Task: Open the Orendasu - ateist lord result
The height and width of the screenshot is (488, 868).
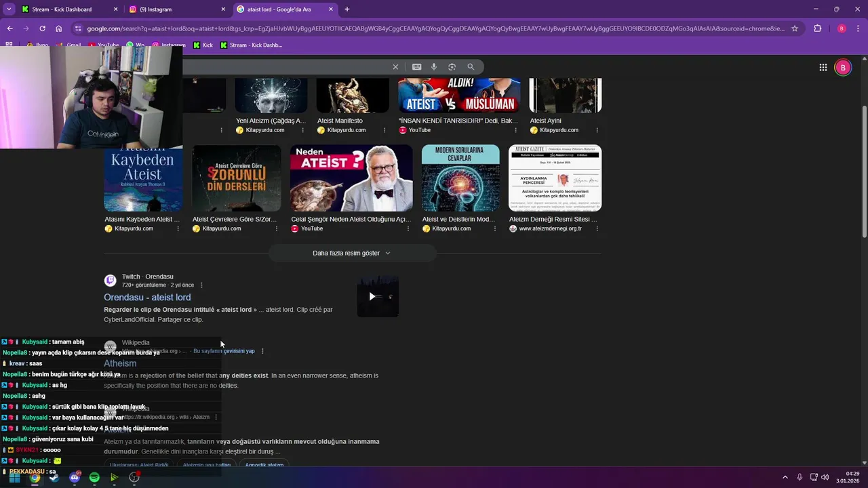Action: coord(147,298)
